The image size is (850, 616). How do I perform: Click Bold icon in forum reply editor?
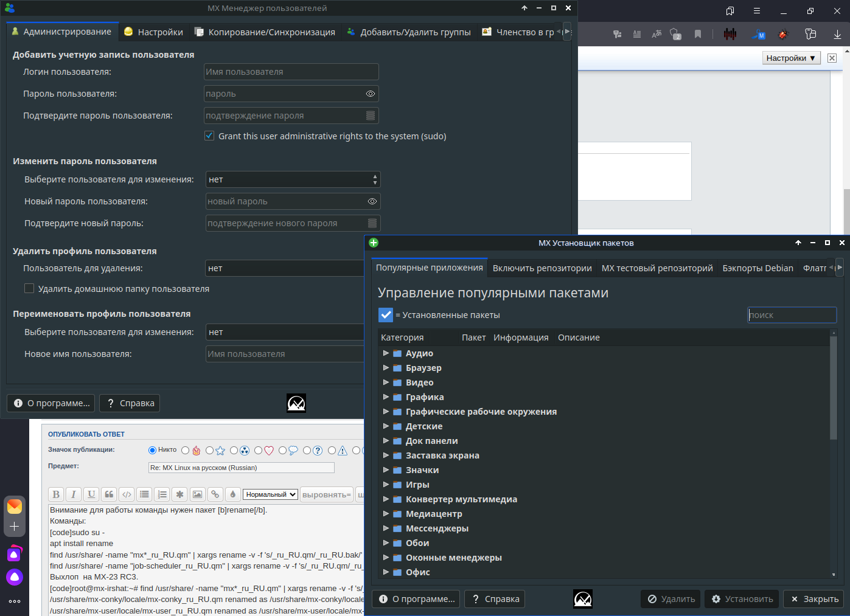tap(56, 494)
